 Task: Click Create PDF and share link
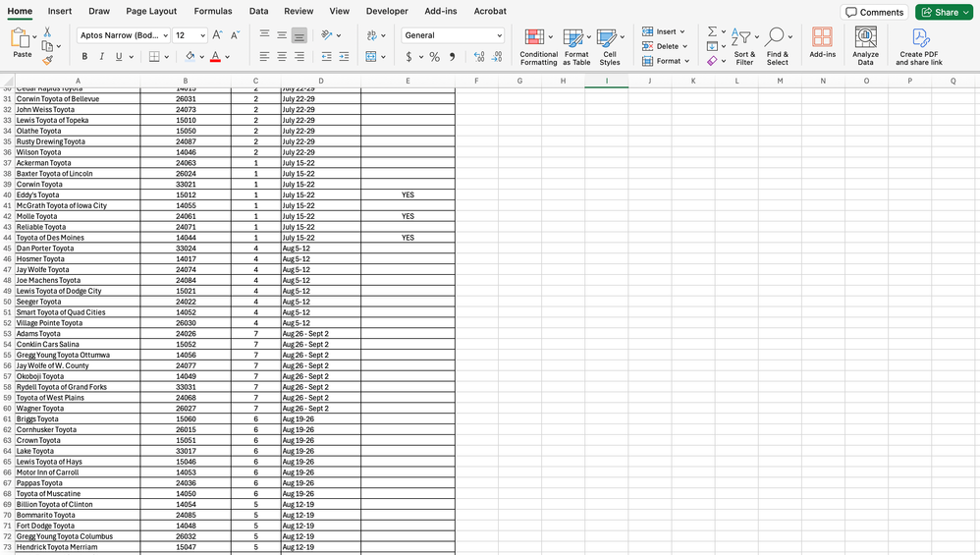click(919, 46)
